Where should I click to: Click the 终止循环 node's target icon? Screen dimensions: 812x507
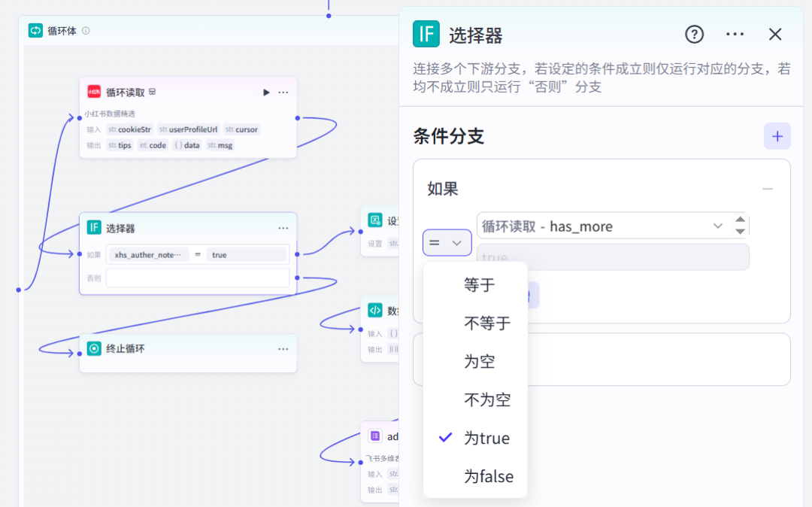click(x=94, y=348)
